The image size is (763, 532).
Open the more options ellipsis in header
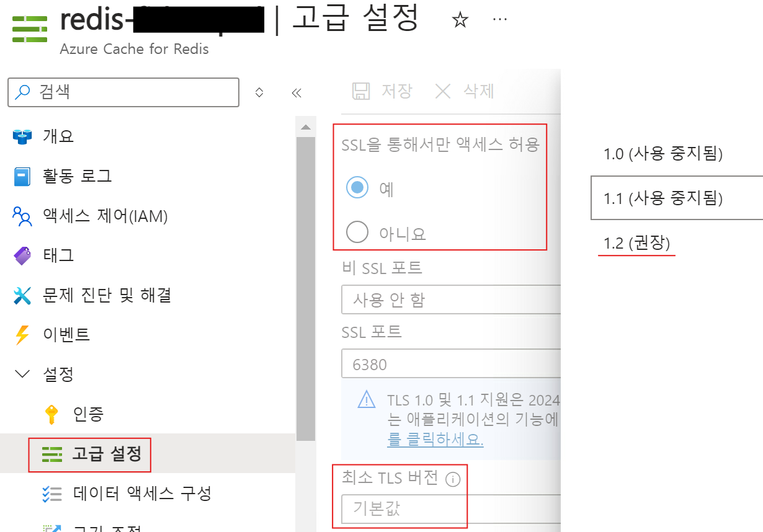[x=500, y=19]
